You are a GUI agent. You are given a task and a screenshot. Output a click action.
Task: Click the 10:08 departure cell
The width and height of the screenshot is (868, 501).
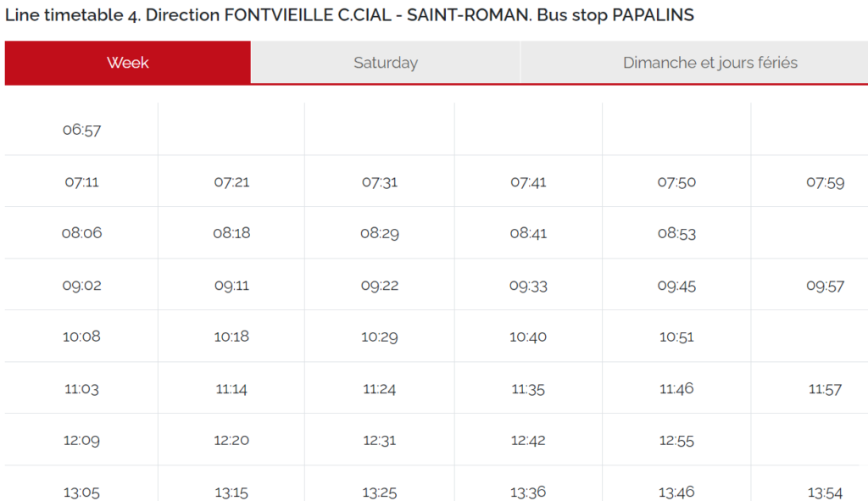81,336
